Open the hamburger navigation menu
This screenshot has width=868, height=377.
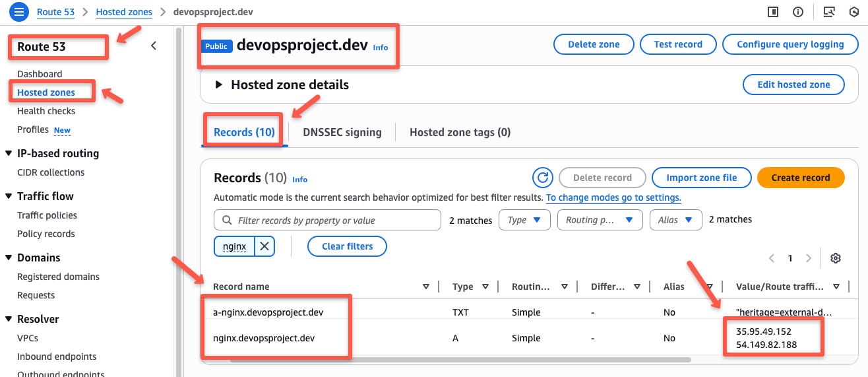click(18, 12)
